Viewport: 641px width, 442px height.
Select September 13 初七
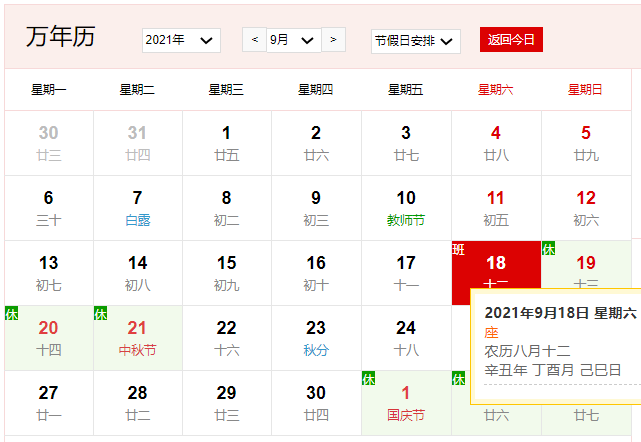pyautogui.click(x=49, y=273)
